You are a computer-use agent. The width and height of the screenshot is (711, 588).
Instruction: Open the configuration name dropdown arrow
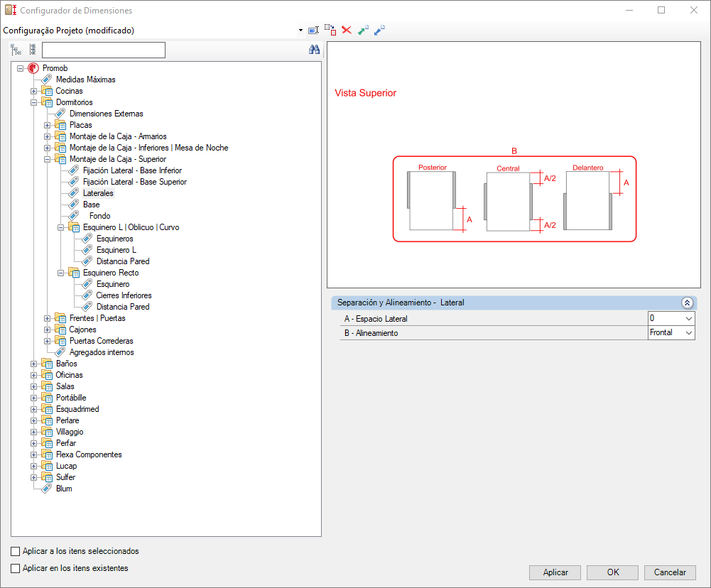(300, 31)
